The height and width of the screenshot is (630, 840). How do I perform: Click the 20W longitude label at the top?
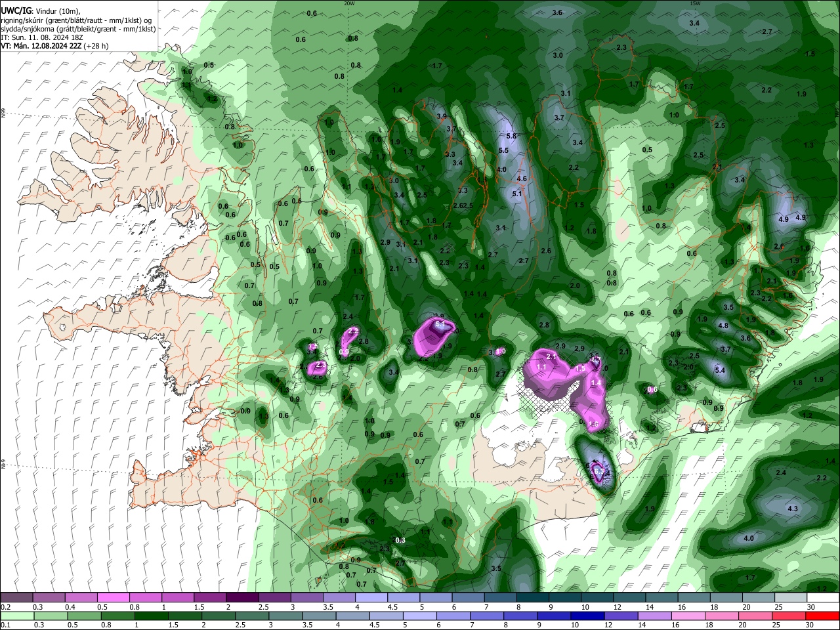(350, 3)
